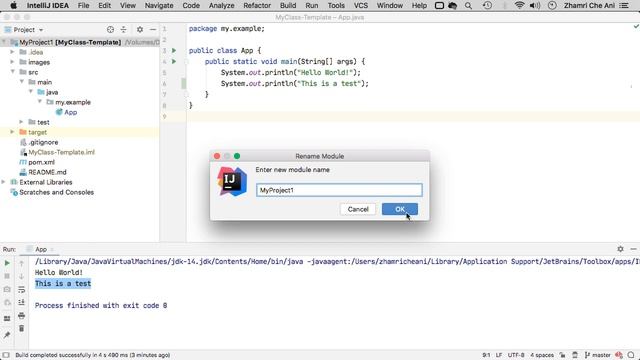Collapse the main folder
The image size is (640, 360).
tap(21, 82)
